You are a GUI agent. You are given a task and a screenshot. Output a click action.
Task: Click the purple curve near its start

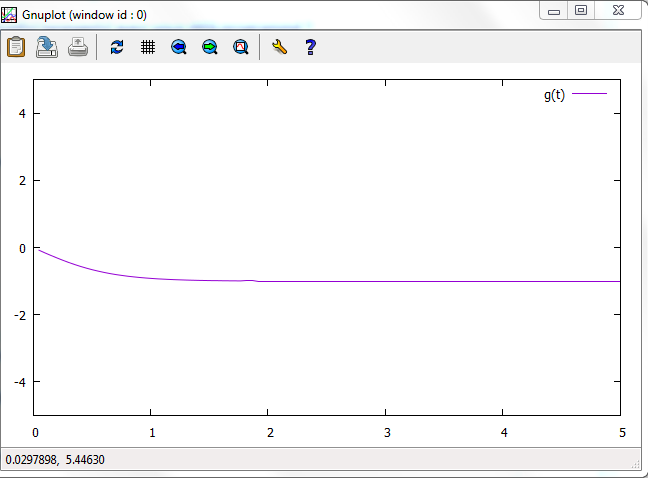point(45,253)
